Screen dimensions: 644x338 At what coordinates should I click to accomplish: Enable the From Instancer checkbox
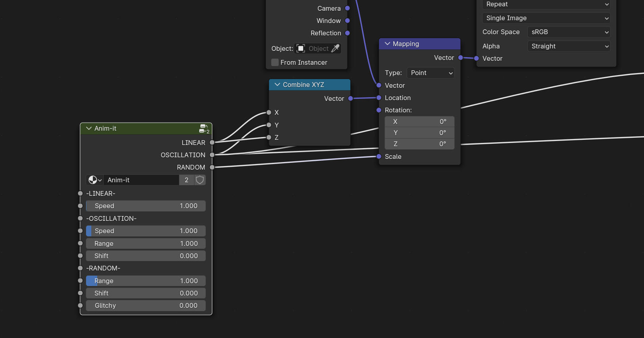pos(275,62)
